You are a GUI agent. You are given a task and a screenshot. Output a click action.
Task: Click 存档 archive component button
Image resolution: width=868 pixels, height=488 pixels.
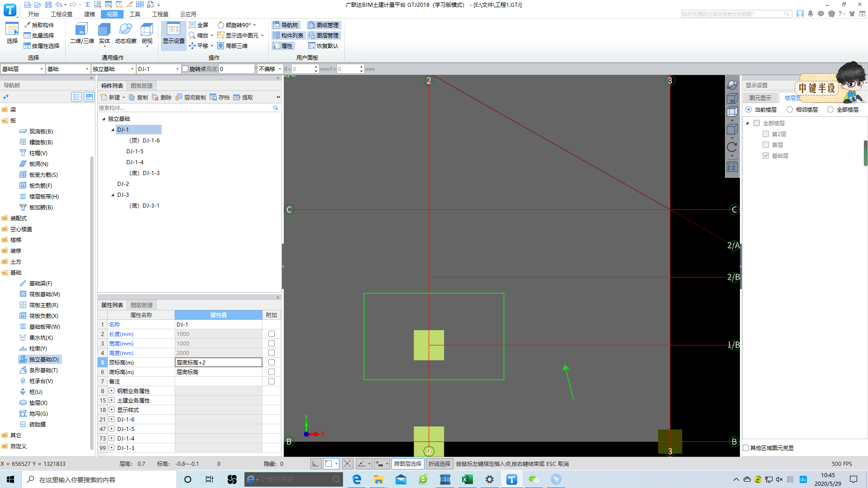coord(220,97)
